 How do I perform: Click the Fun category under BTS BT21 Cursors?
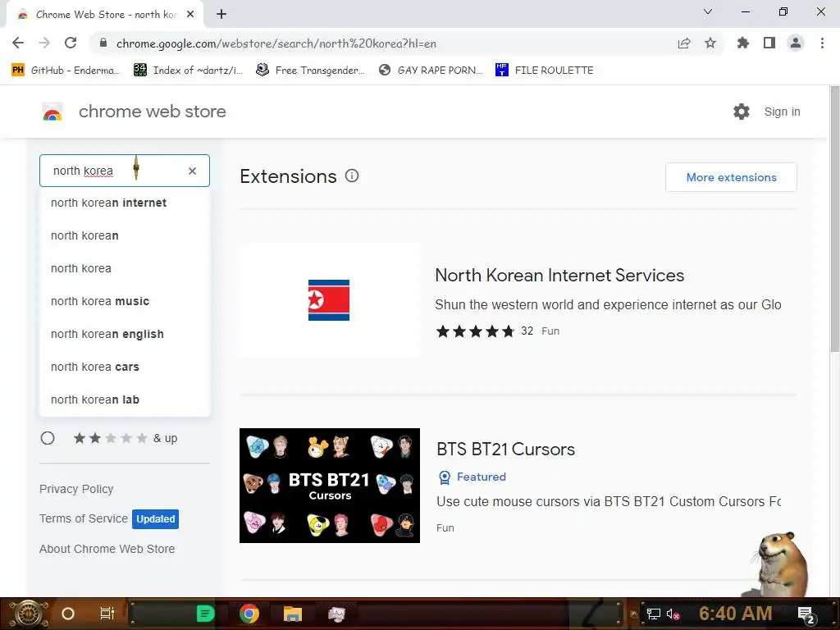coord(445,528)
